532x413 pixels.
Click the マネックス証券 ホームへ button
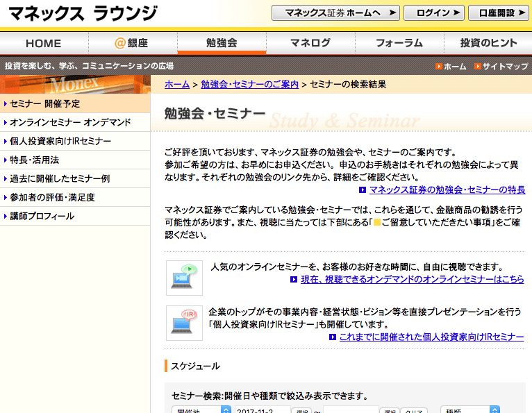(335, 13)
